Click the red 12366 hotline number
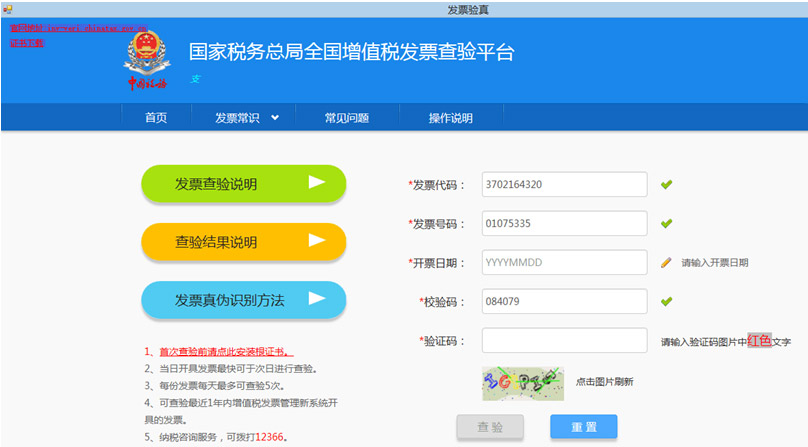This screenshot has height=447, width=808. tap(270, 437)
